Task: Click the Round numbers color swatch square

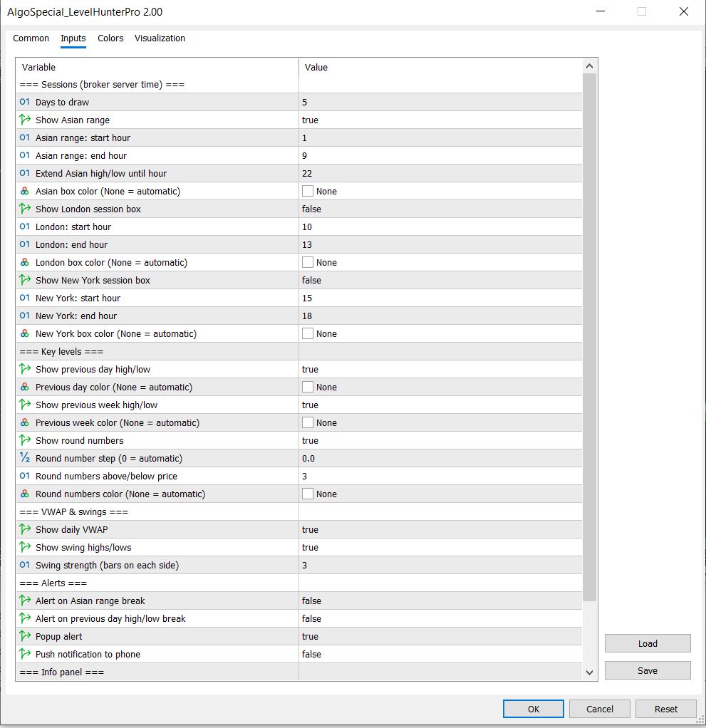Action: tap(308, 494)
